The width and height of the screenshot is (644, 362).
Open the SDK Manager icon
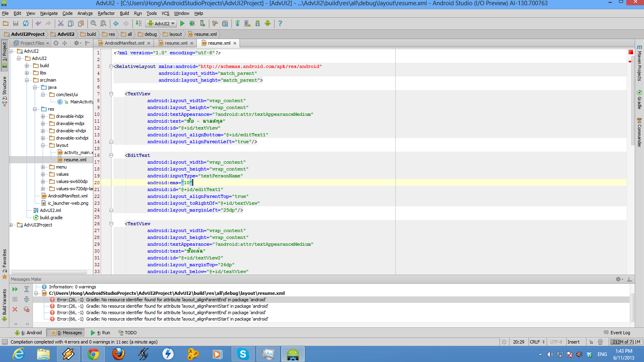point(258,24)
